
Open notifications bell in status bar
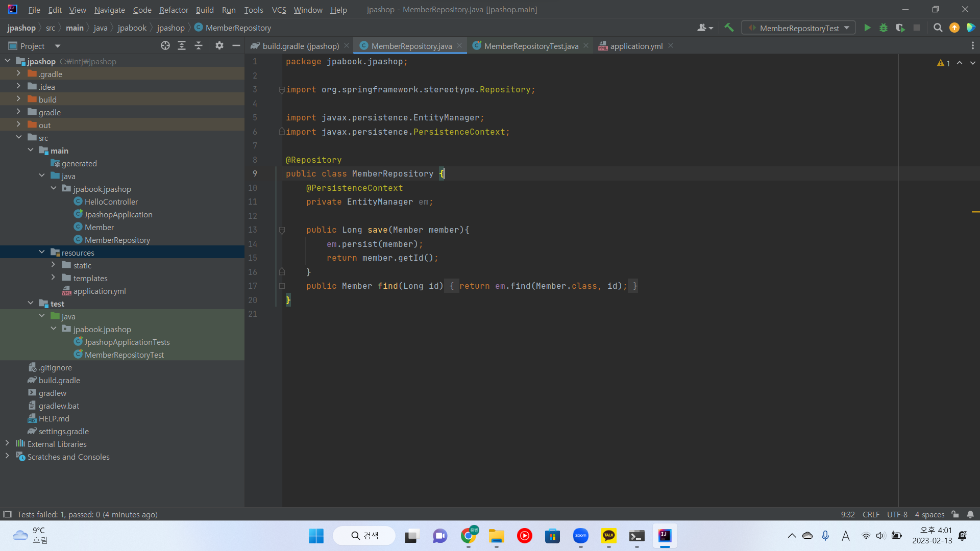(x=970, y=514)
